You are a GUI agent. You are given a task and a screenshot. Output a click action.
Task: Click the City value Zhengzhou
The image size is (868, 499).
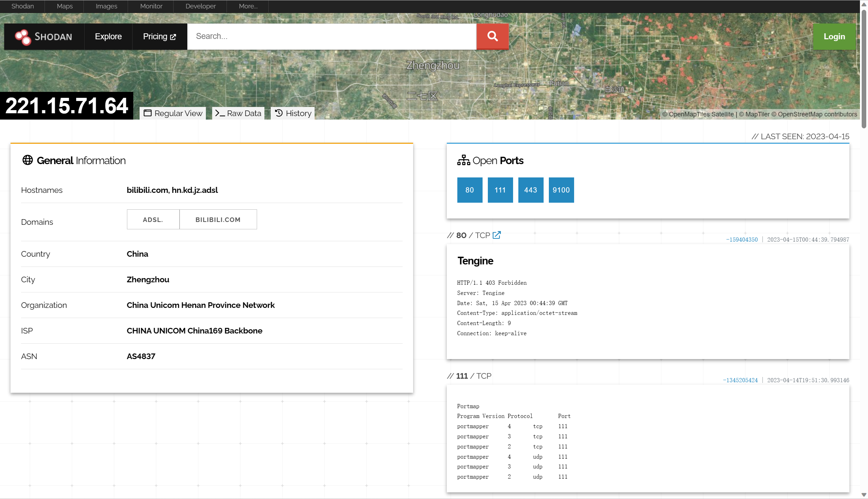click(148, 279)
